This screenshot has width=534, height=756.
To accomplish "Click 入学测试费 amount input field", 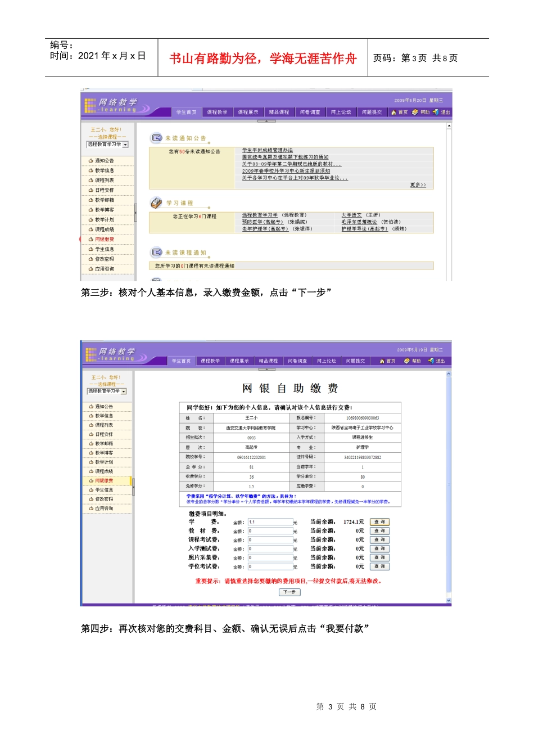I will [x=270, y=549].
